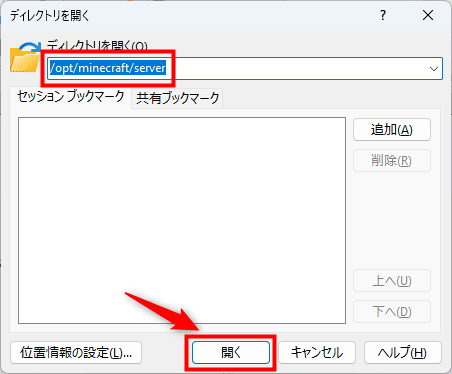Click the ヘルプ(H) button

click(403, 352)
